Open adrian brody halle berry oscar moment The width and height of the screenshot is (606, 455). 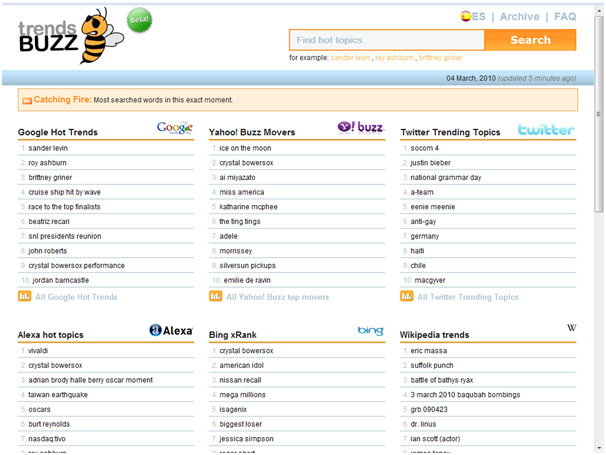[x=90, y=380]
